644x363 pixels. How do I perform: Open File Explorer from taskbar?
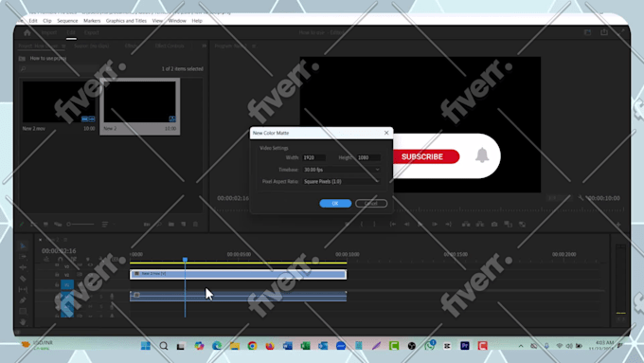[235, 346]
